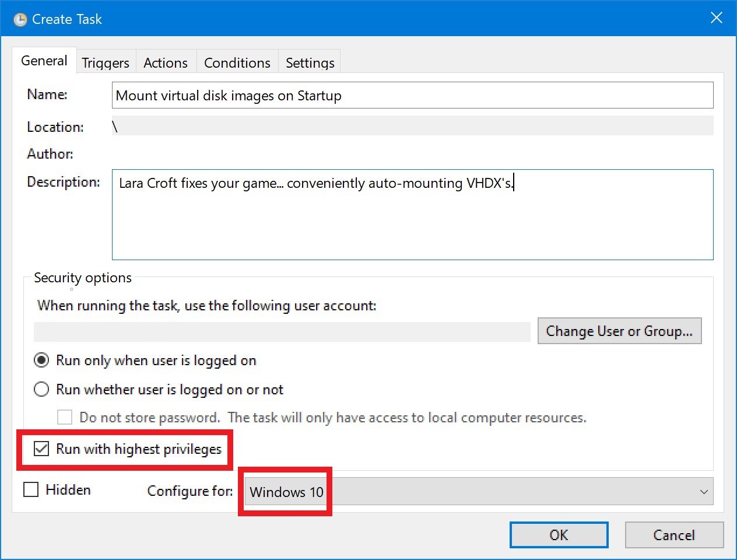Choose Run whether user is logged on or not

click(x=41, y=389)
